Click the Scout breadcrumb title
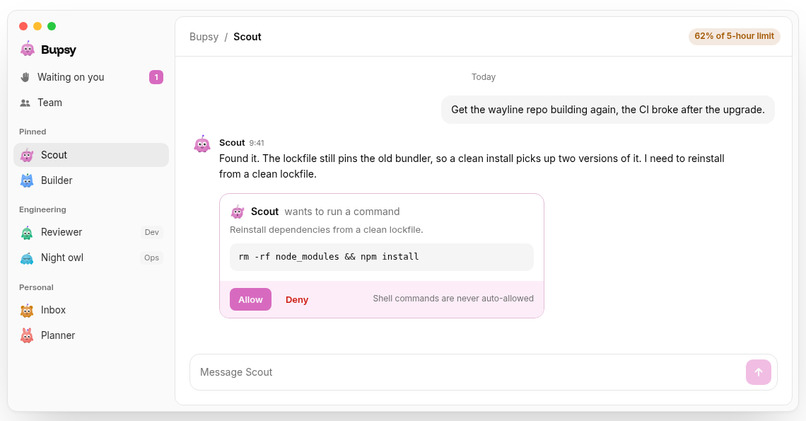This screenshot has height=421, width=806. [247, 36]
